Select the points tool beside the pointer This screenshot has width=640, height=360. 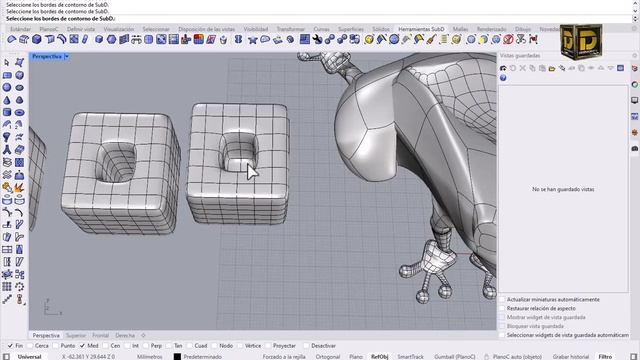click(x=19, y=62)
